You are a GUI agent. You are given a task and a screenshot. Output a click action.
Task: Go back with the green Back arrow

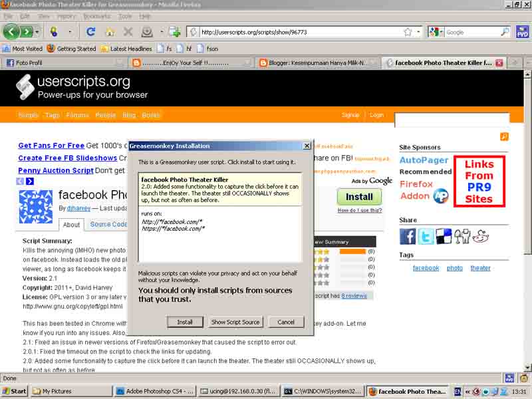11,32
